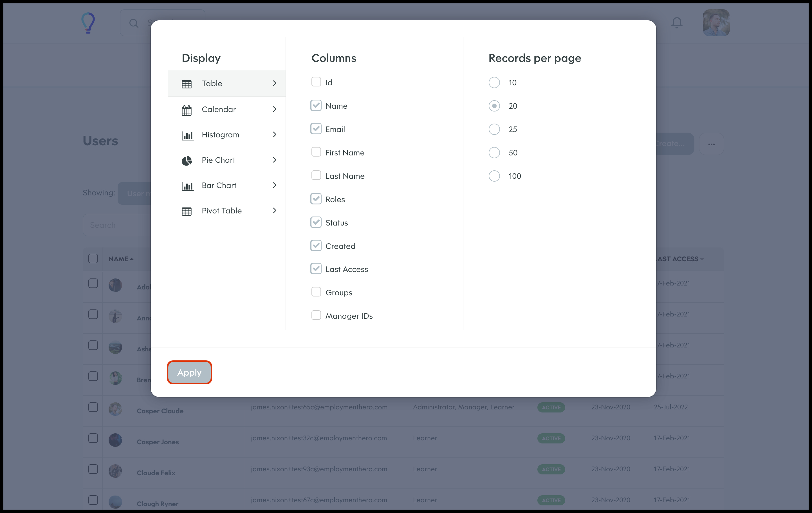The width and height of the screenshot is (812, 513).
Task: Select 50 records per page
Action: (x=494, y=153)
